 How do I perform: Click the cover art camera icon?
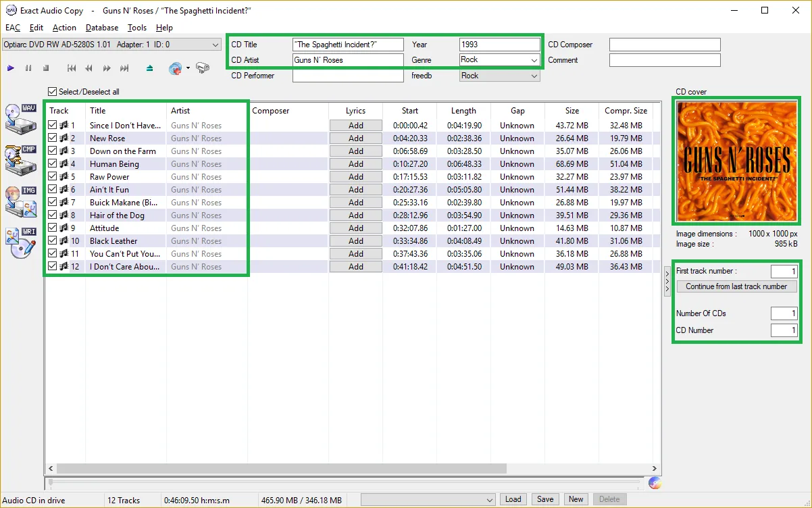(203, 68)
